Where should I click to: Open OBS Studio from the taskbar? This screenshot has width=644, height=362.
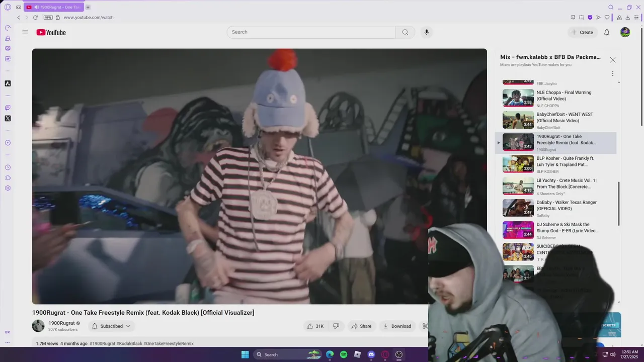pos(399,354)
